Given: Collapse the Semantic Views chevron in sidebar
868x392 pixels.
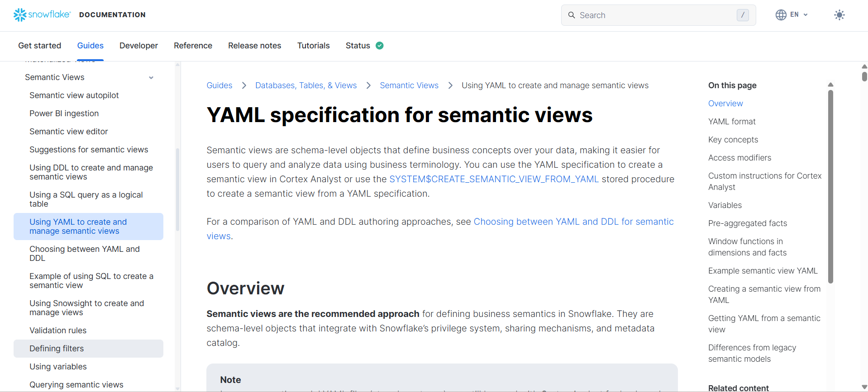Looking at the screenshot, I should 151,78.
